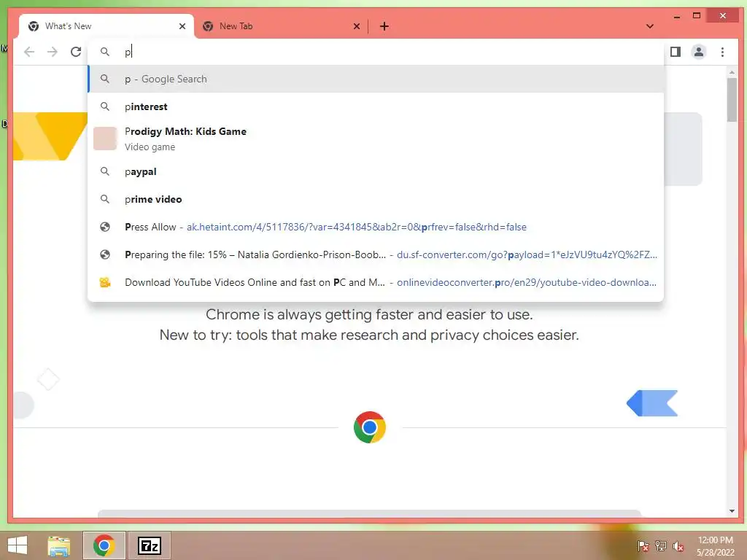Click the taskbar clock showing 12:00 PM

pyautogui.click(x=715, y=545)
